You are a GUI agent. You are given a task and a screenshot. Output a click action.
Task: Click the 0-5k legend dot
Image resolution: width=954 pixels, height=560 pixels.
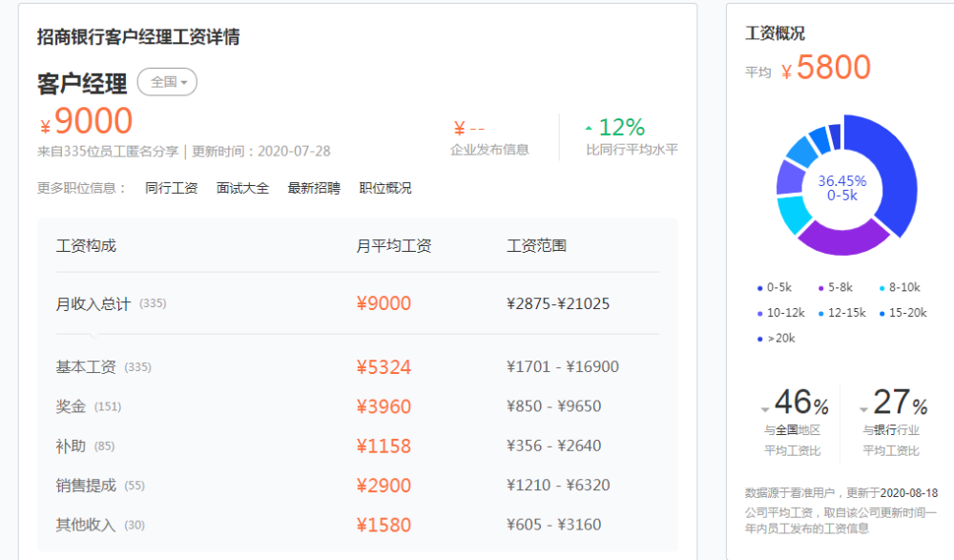761,288
